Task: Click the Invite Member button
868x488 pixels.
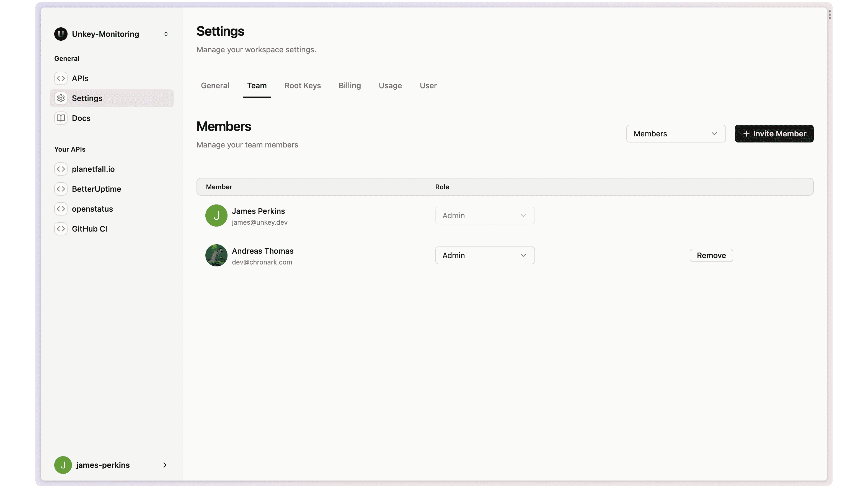Action: (774, 133)
